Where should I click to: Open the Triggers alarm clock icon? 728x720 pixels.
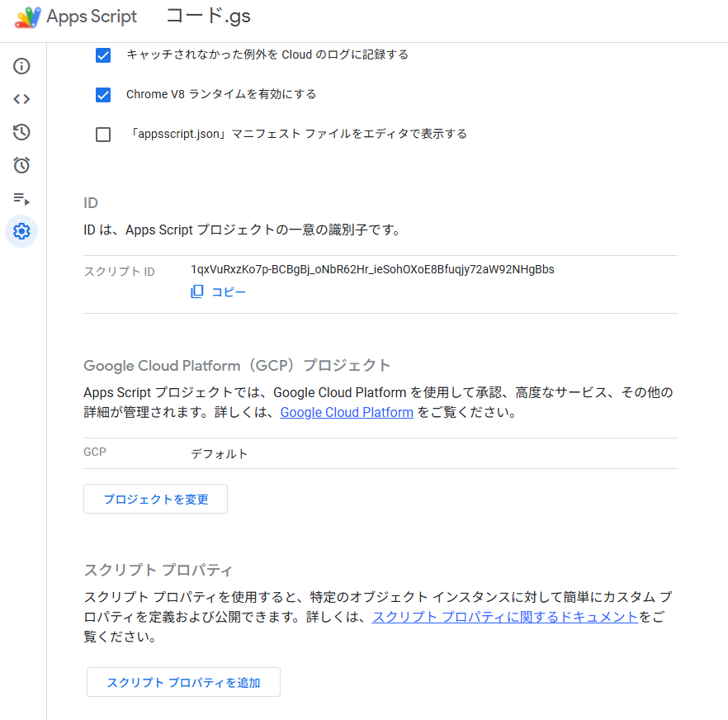(x=21, y=165)
